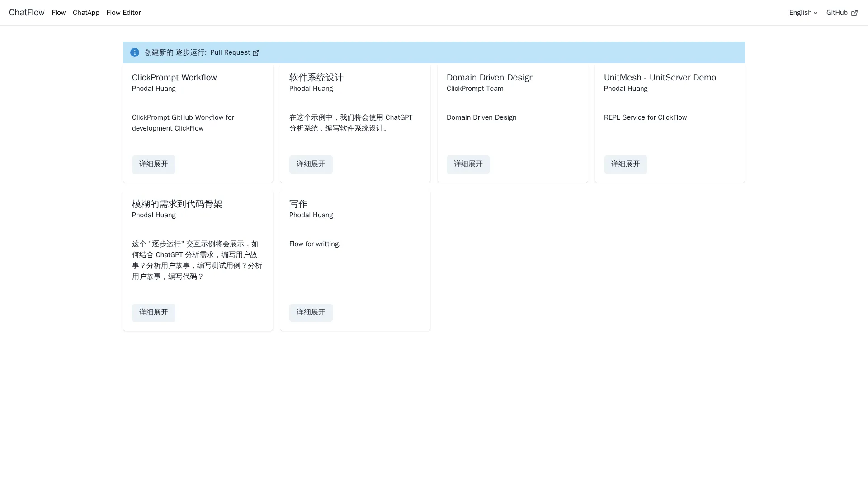
Task: Expand details for 模糊的需求到代码骨架 card
Action: point(154,313)
